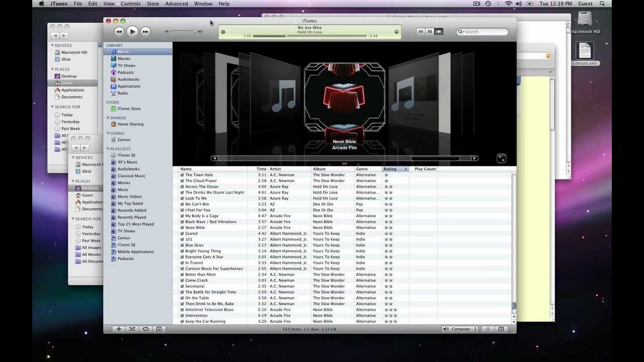
Task: Collapse the SHARED section
Action: [x=108, y=118]
